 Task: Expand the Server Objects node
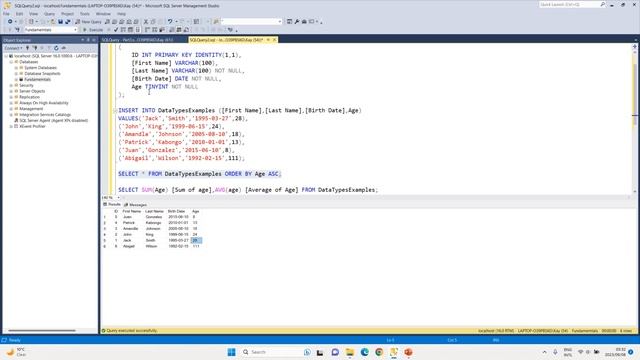tap(11, 91)
